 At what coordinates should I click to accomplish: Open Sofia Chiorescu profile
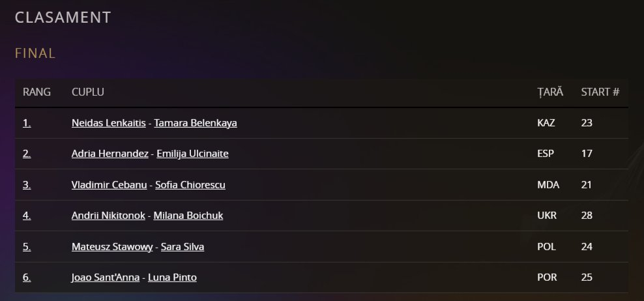point(190,184)
